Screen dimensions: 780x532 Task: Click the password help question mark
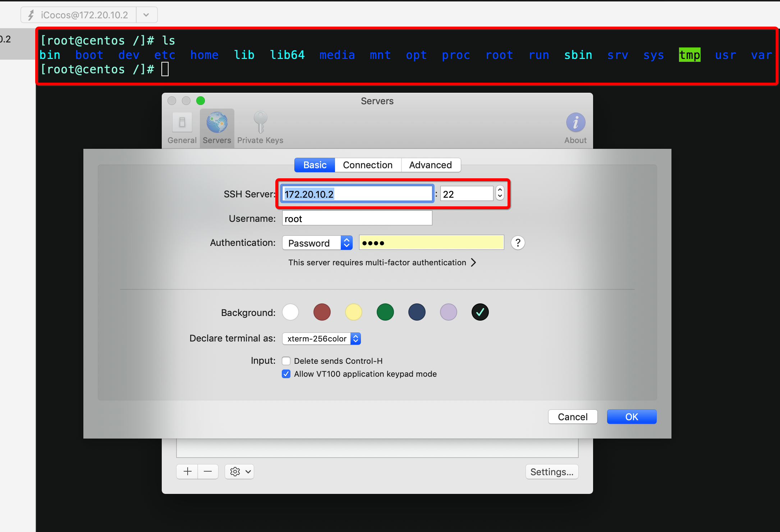click(x=518, y=243)
